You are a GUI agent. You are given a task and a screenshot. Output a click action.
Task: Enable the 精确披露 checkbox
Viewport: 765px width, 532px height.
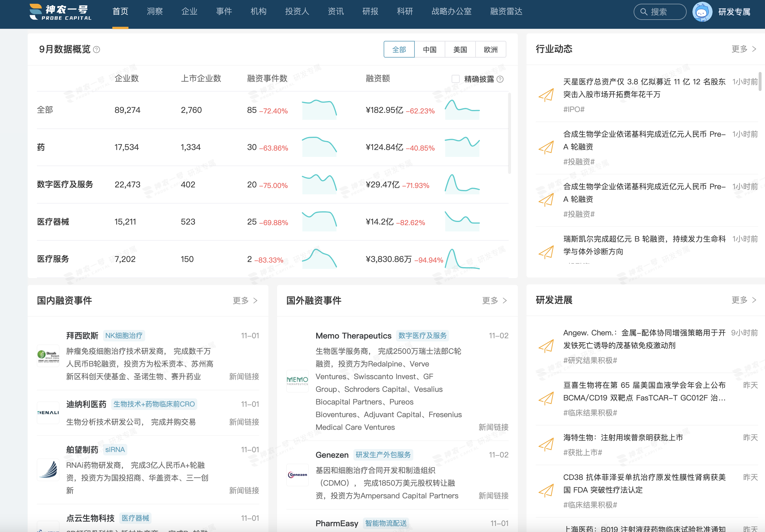pos(455,79)
